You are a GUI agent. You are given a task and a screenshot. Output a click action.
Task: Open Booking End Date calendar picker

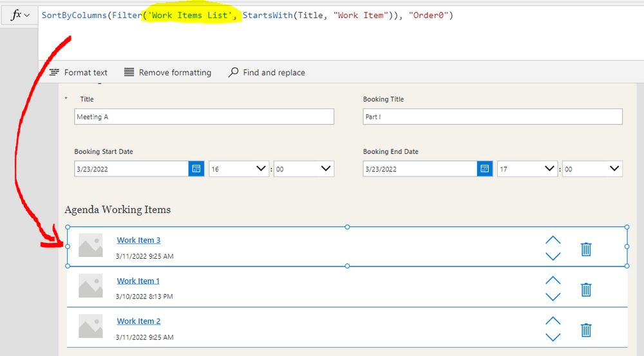(x=485, y=169)
